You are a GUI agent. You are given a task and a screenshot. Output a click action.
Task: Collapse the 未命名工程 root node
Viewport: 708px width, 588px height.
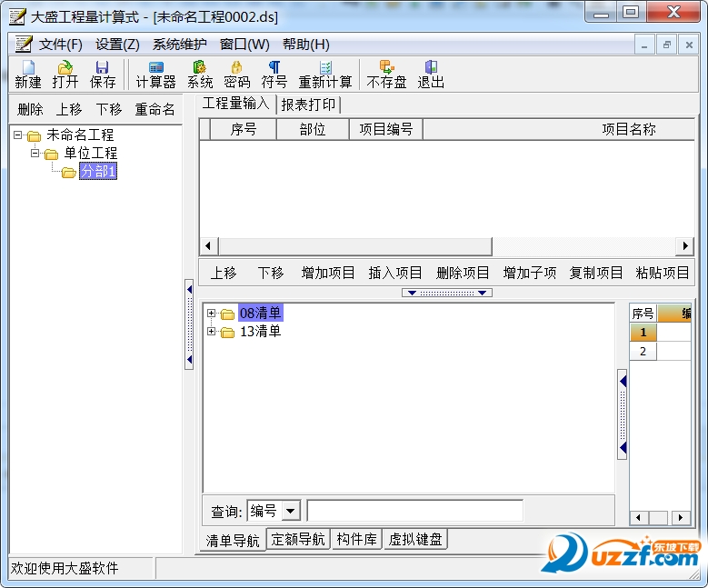click(x=18, y=135)
